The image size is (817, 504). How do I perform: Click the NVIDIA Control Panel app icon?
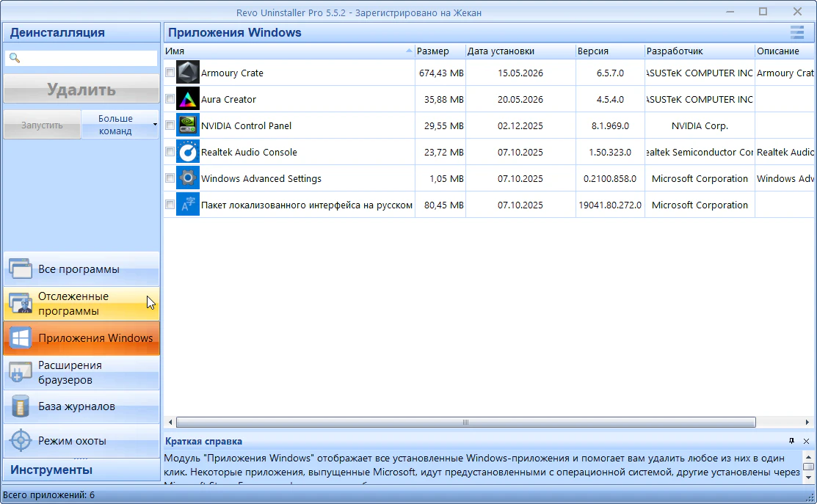188,125
